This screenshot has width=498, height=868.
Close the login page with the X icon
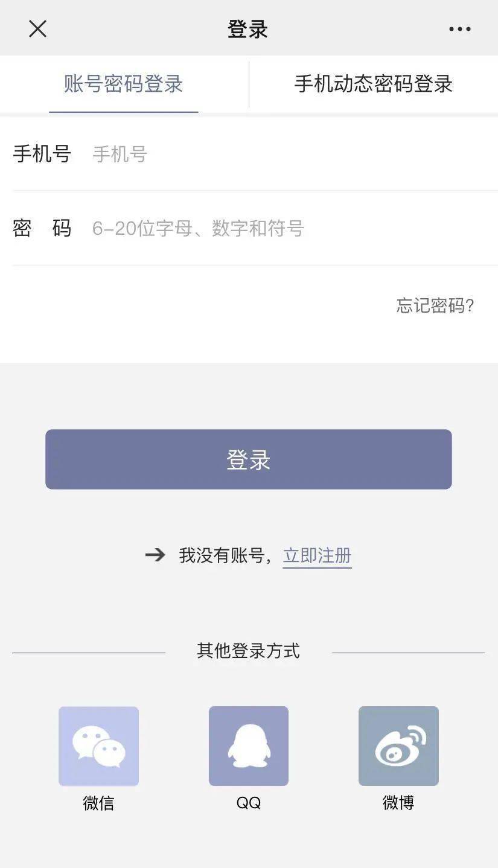pos(37,28)
